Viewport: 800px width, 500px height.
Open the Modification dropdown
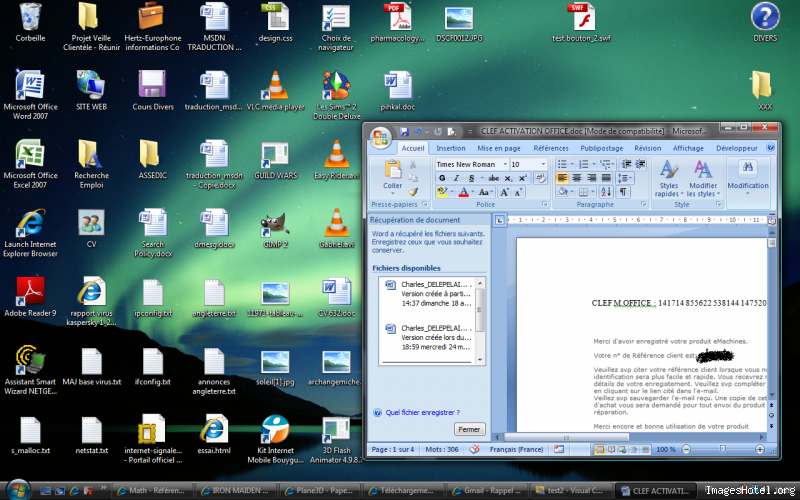747,178
